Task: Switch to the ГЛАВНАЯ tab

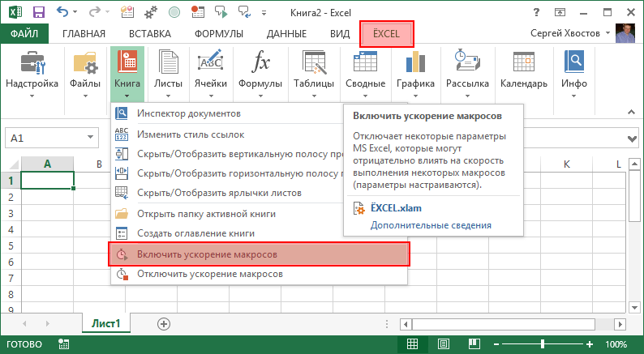Action: (84, 34)
